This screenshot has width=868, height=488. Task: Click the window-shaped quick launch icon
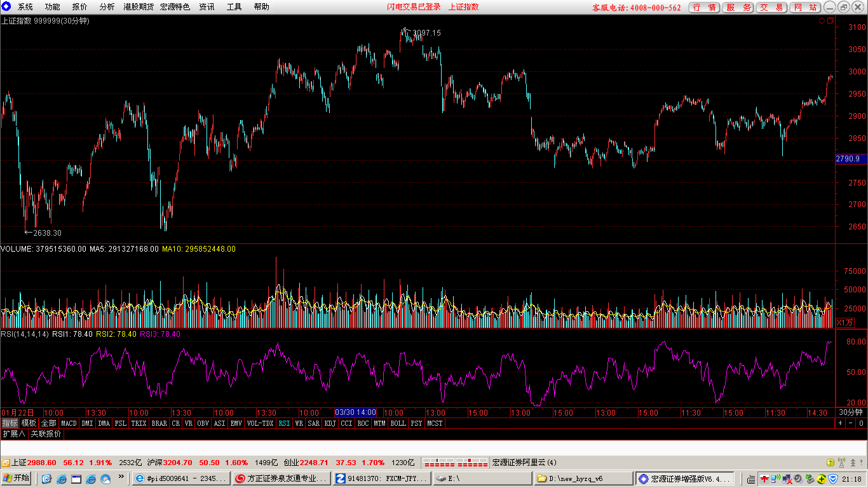(x=76, y=478)
